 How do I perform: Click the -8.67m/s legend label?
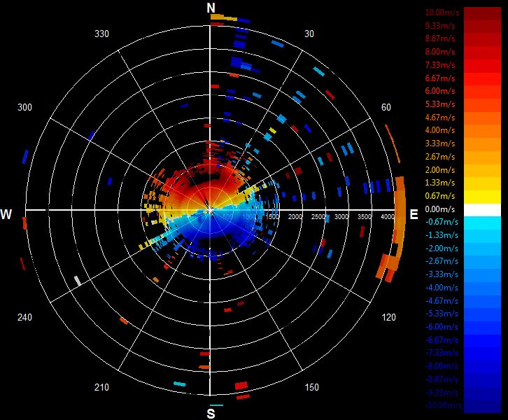(442, 379)
